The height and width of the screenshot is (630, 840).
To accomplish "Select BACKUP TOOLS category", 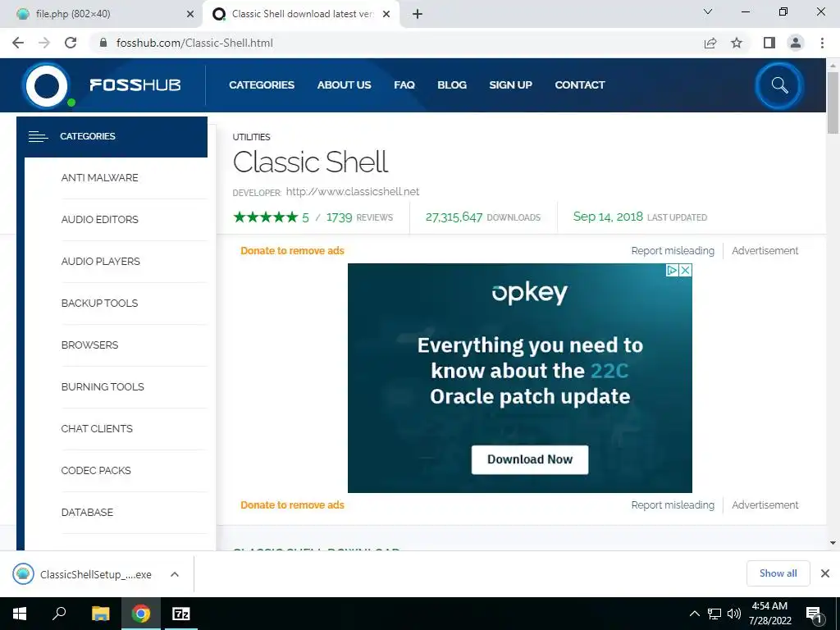I will (x=99, y=304).
